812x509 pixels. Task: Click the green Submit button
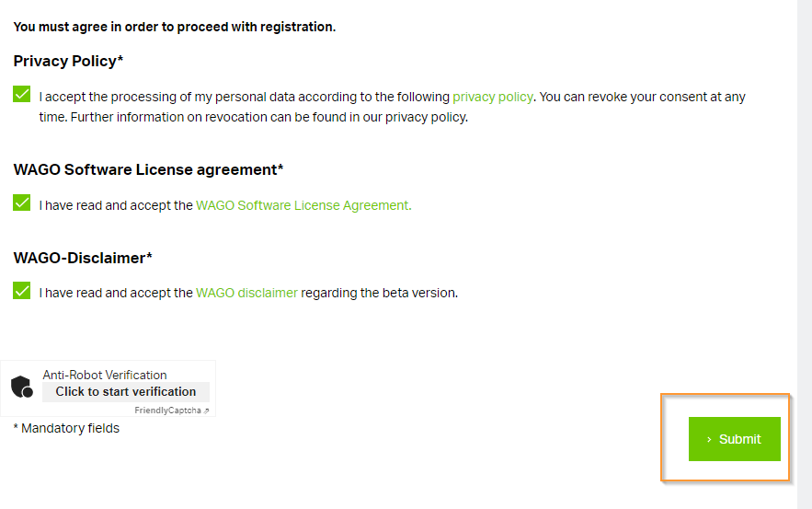pyautogui.click(x=735, y=439)
